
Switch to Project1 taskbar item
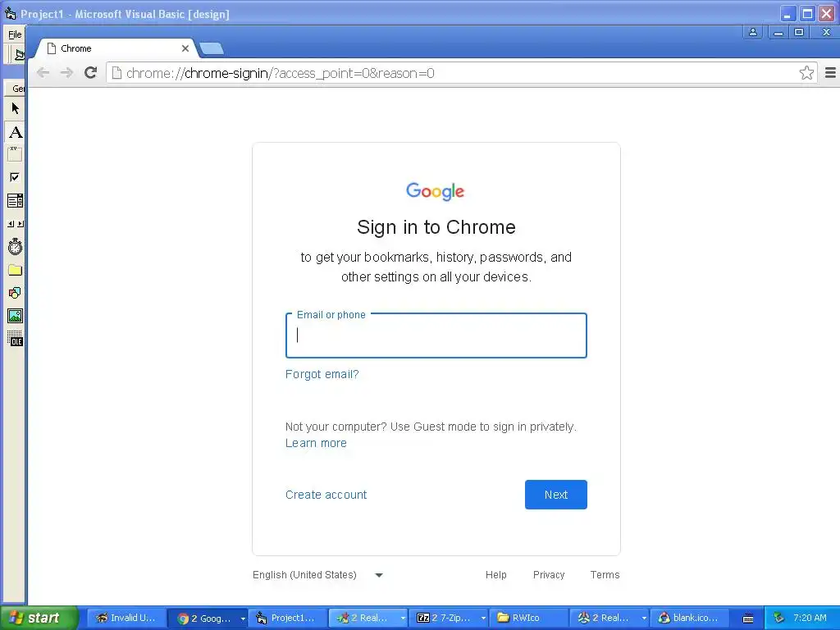287,618
